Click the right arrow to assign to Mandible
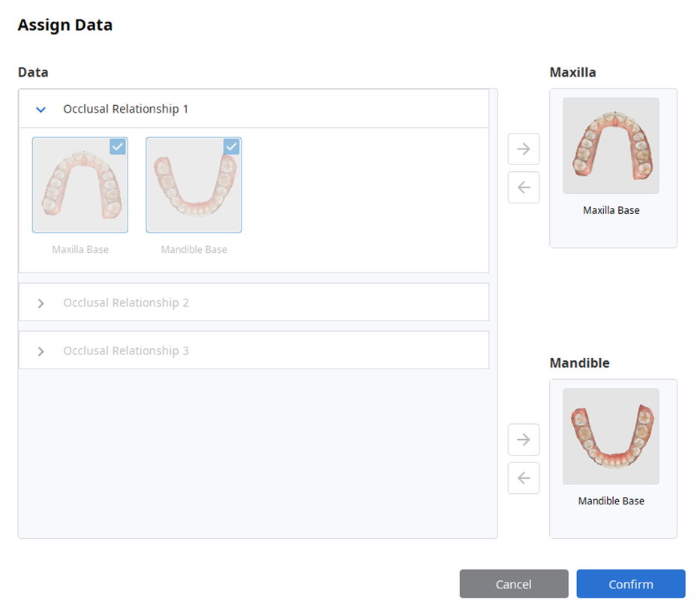 tap(523, 439)
